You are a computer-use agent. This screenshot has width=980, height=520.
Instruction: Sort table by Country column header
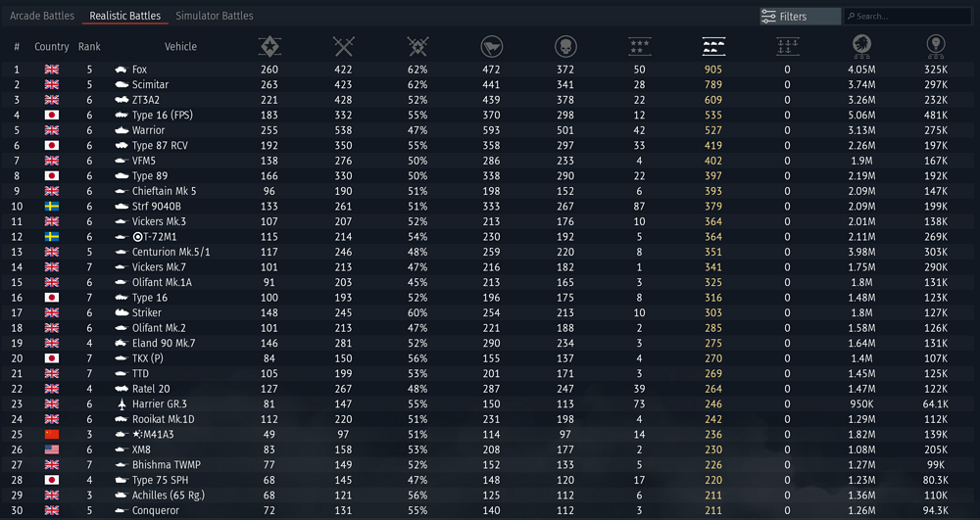click(52, 47)
